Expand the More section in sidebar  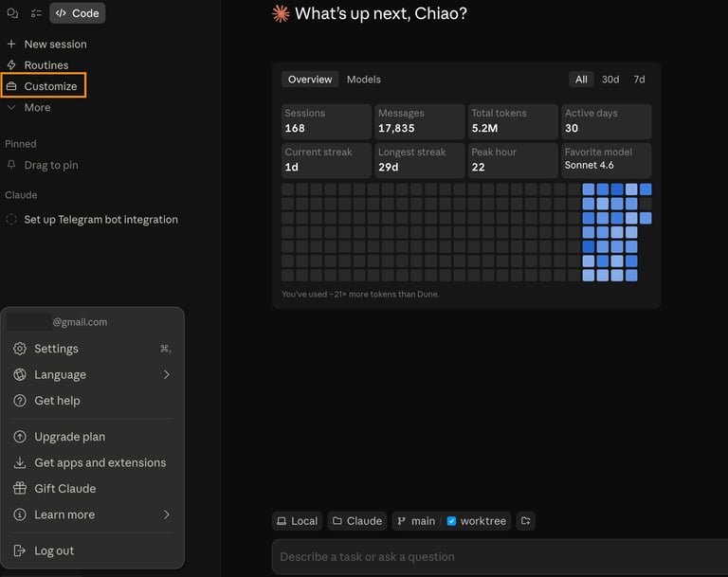click(x=37, y=107)
